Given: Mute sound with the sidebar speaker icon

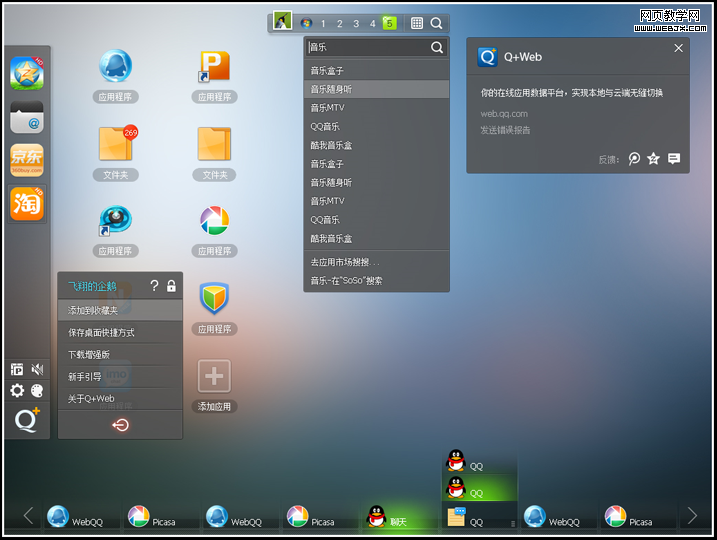Looking at the screenshot, I should coord(38,369).
